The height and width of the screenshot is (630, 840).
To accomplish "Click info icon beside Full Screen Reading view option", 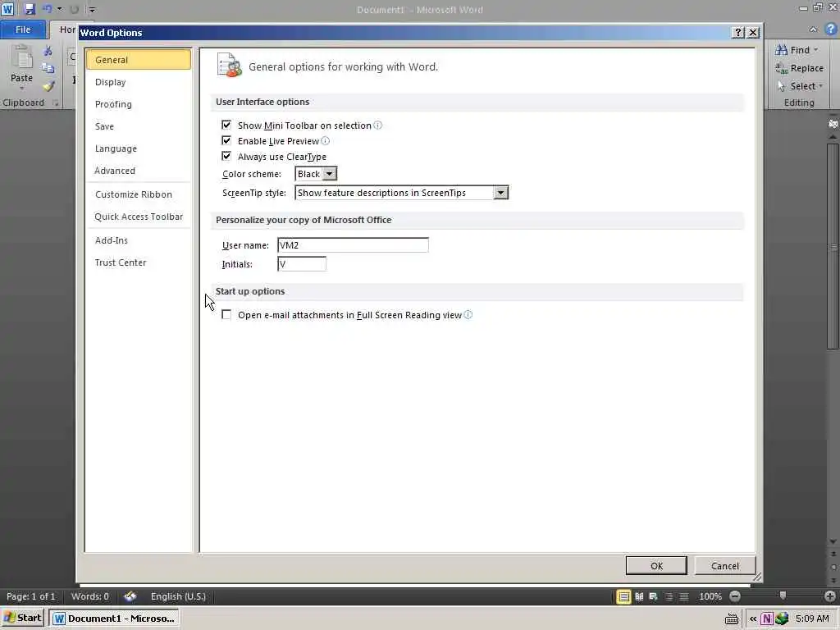I will 468,315.
